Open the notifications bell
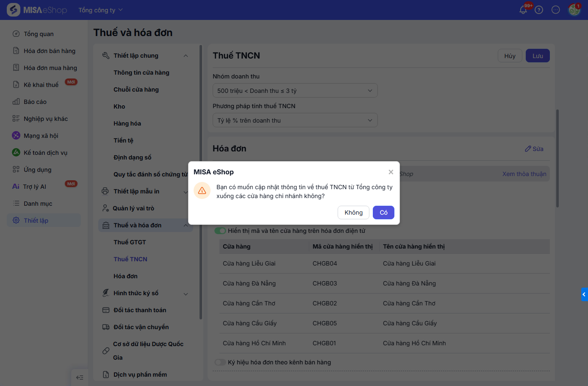Image resolution: width=588 pixels, height=386 pixels. [523, 10]
